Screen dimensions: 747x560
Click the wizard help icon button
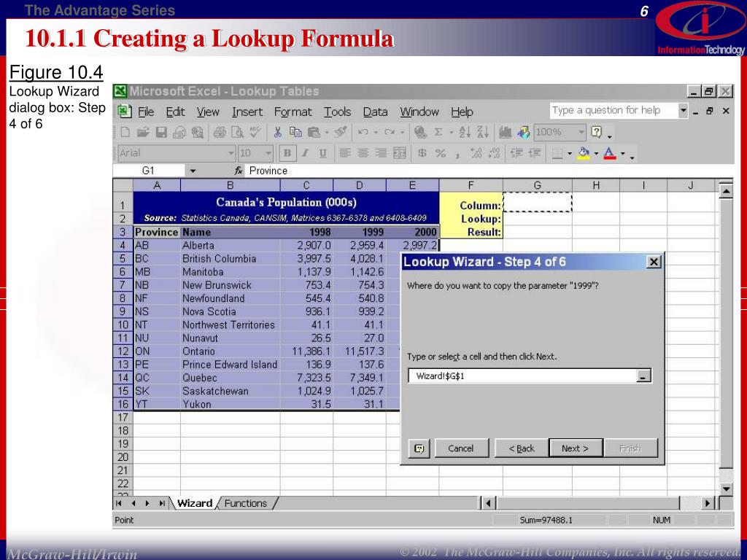[419, 448]
